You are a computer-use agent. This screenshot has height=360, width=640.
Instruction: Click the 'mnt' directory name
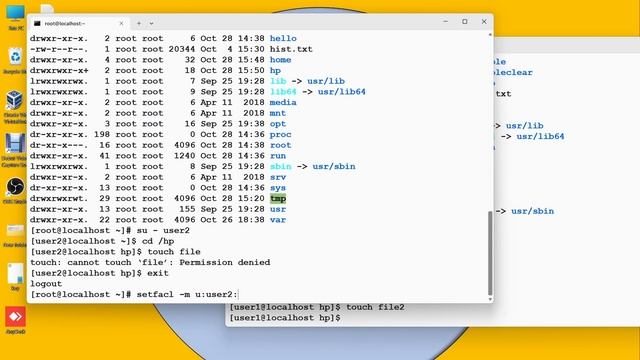(x=278, y=113)
